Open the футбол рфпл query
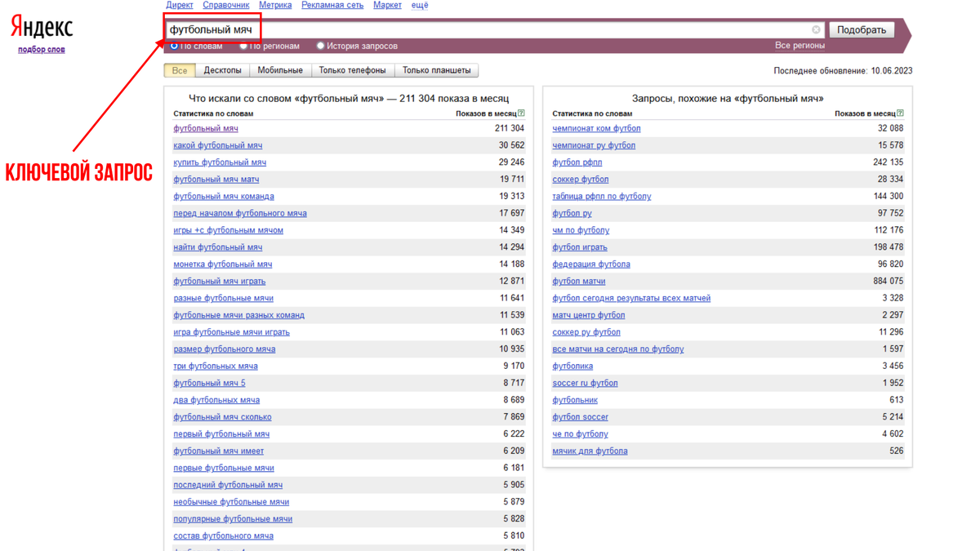The height and width of the screenshot is (551, 980). point(577,162)
